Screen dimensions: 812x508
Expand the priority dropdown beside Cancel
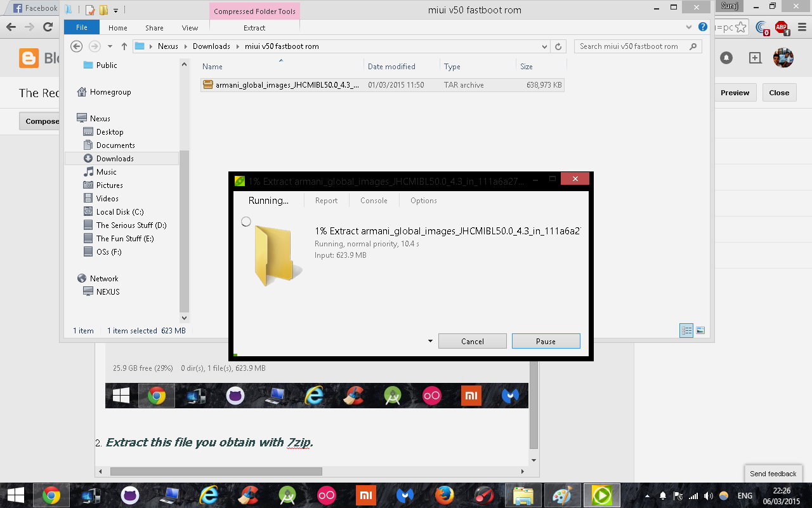point(430,341)
